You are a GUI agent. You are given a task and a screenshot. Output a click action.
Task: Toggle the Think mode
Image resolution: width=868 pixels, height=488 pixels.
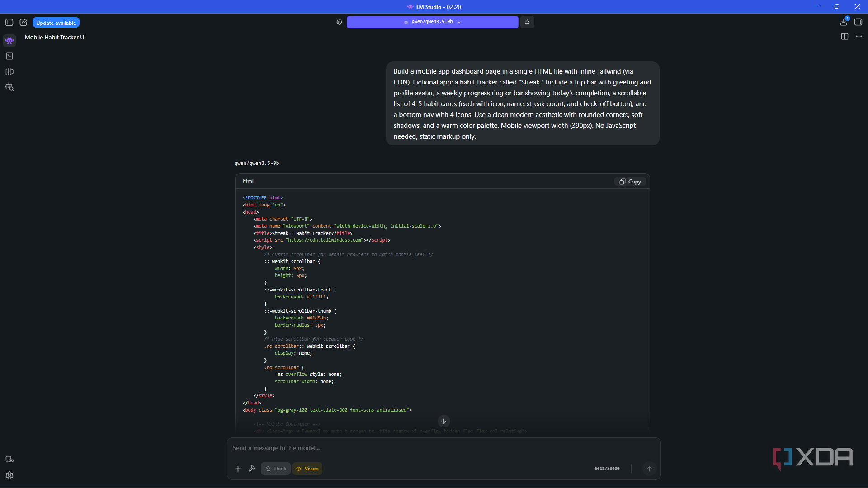[x=276, y=469]
